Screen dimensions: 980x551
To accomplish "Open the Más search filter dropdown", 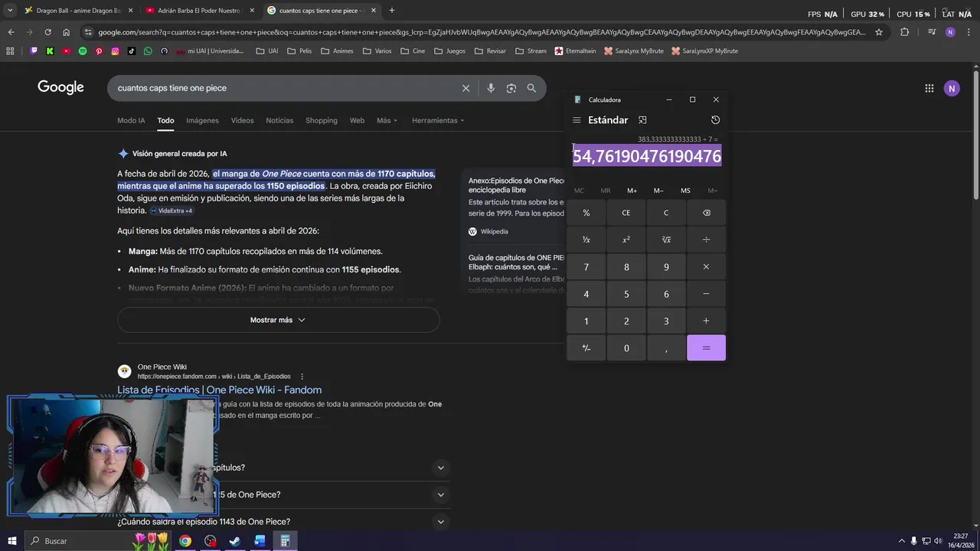I will click(x=387, y=120).
